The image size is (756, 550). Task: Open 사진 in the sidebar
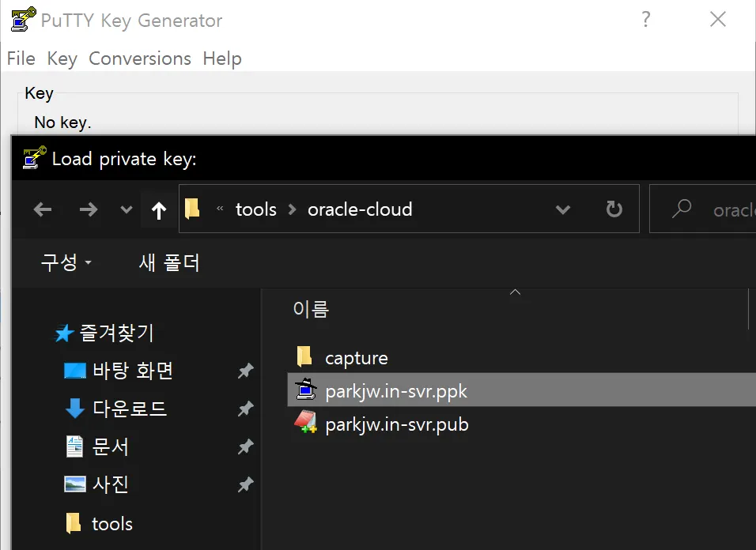click(x=111, y=484)
